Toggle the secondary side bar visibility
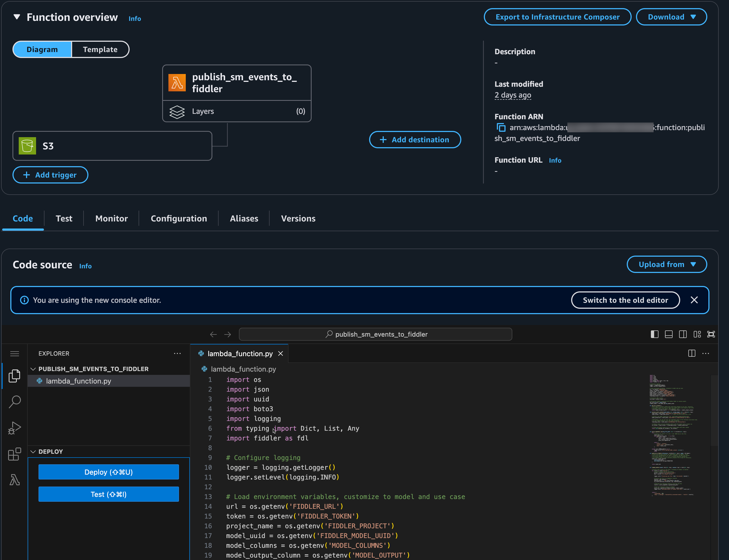Viewport: 729px width, 560px height. pyautogui.click(x=683, y=334)
